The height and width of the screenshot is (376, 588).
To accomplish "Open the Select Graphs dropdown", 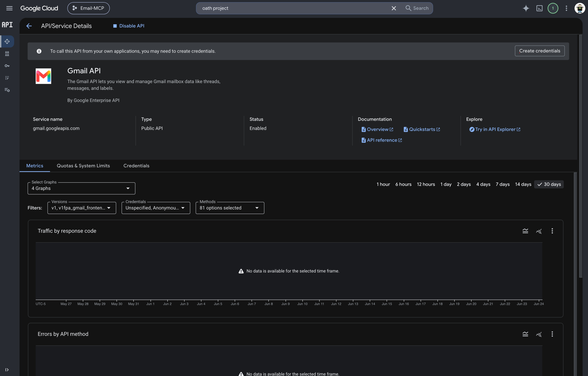I will pyautogui.click(x=81, y=188).
